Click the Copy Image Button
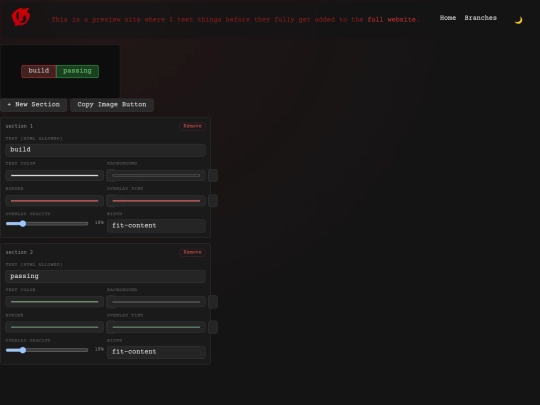Viewport: 540px width, 405px height. 112,105
